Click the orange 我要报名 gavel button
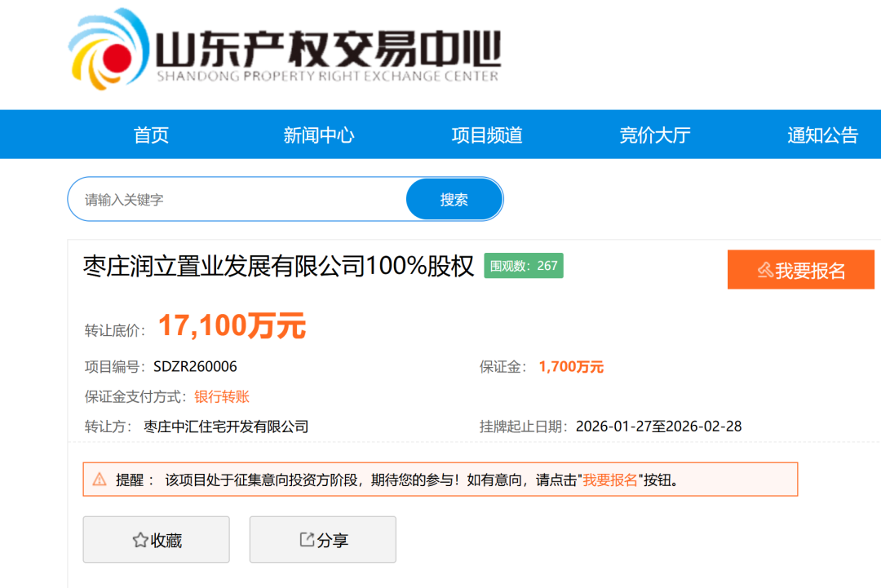Screen dimensions: 881x588 tap(800, 270)
